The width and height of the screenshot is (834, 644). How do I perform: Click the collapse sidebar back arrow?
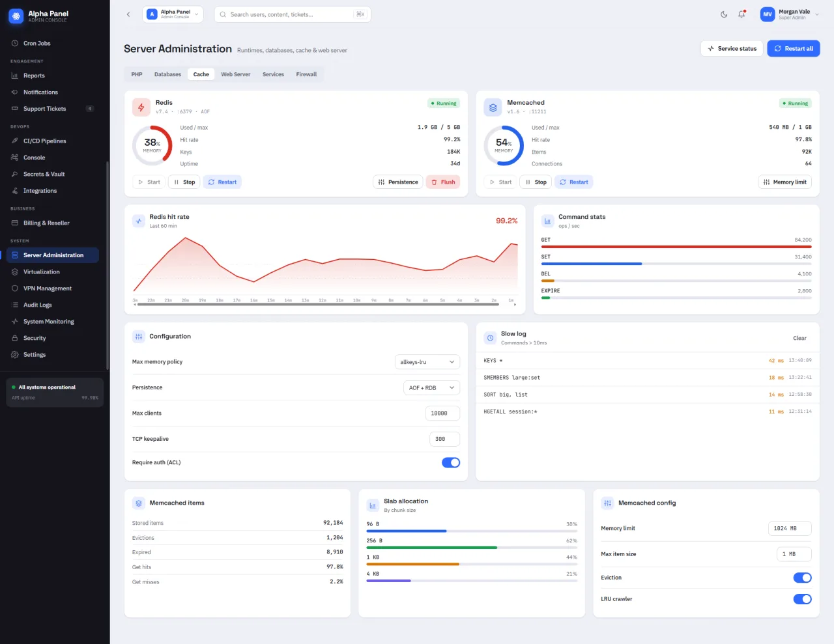pos(128,14)
